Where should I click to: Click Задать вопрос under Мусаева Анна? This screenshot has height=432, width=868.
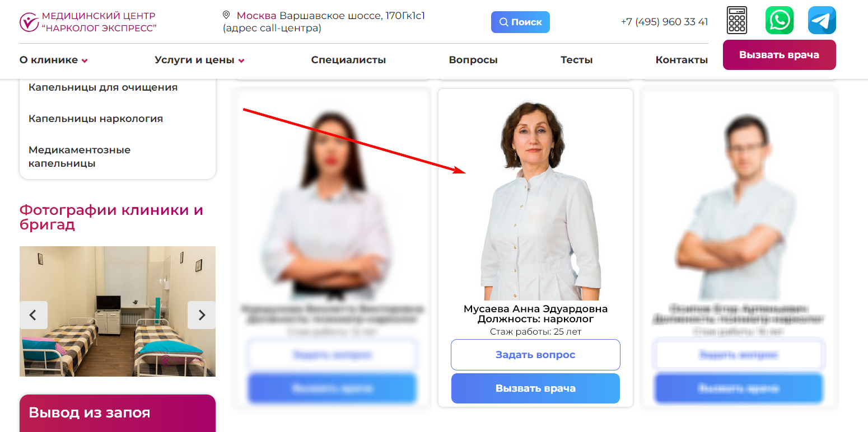[x=535, y=355]
